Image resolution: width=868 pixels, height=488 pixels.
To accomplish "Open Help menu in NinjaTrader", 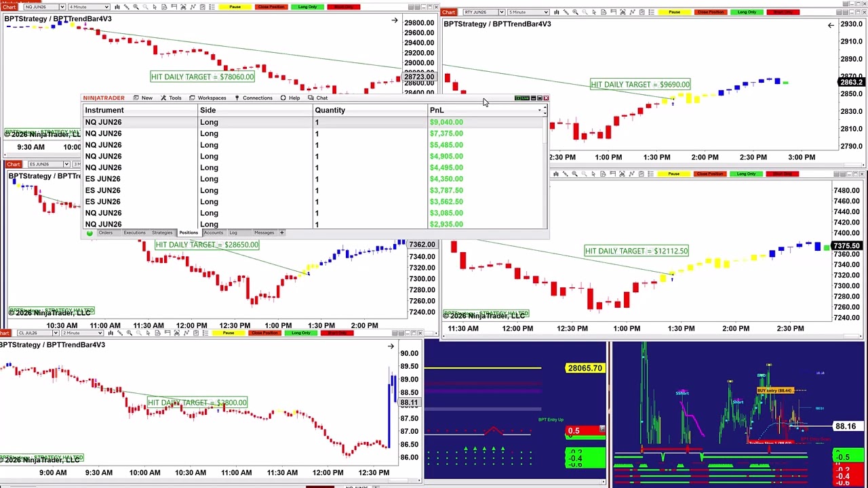I will click(290, 98).
